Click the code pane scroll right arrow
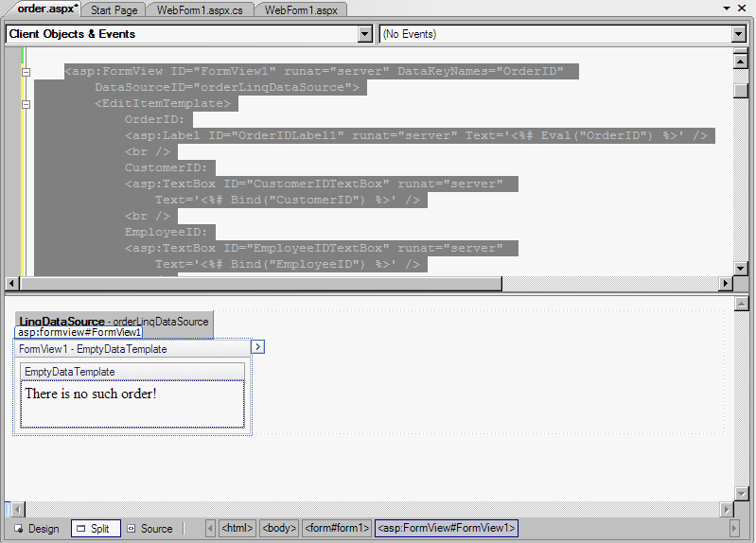The width and height of the screenshot is (756, 543). (x=725, y=284)
